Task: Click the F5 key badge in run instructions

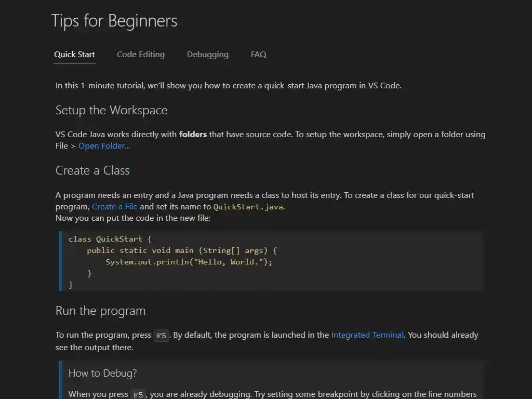Action: point(161,335)
